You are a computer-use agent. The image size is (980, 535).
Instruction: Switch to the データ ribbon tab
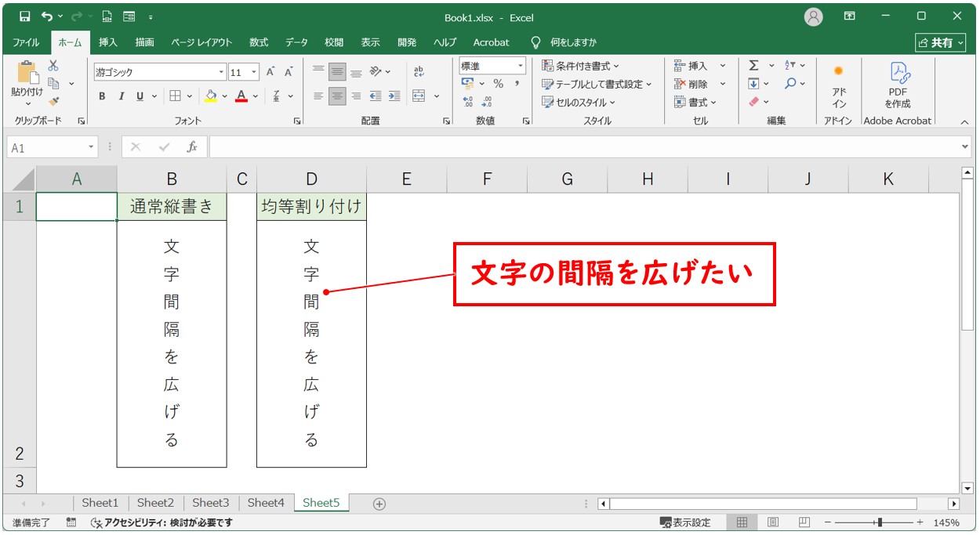(x=296, y=42)
